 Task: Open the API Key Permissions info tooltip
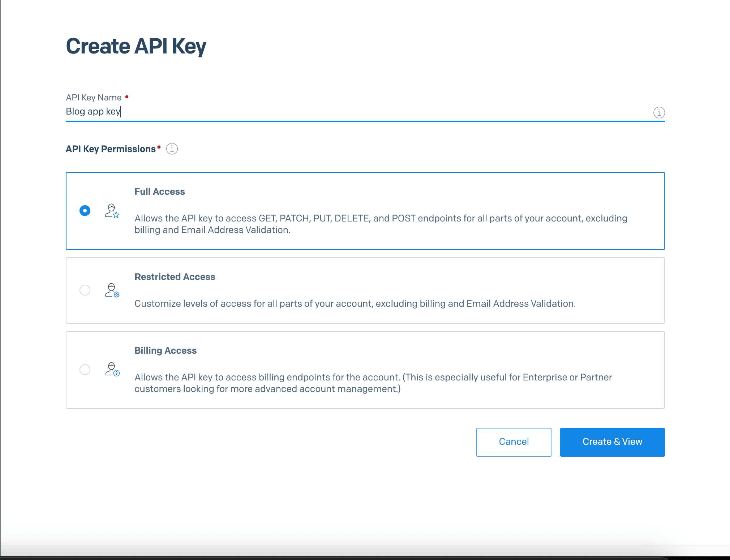(172, 148)
